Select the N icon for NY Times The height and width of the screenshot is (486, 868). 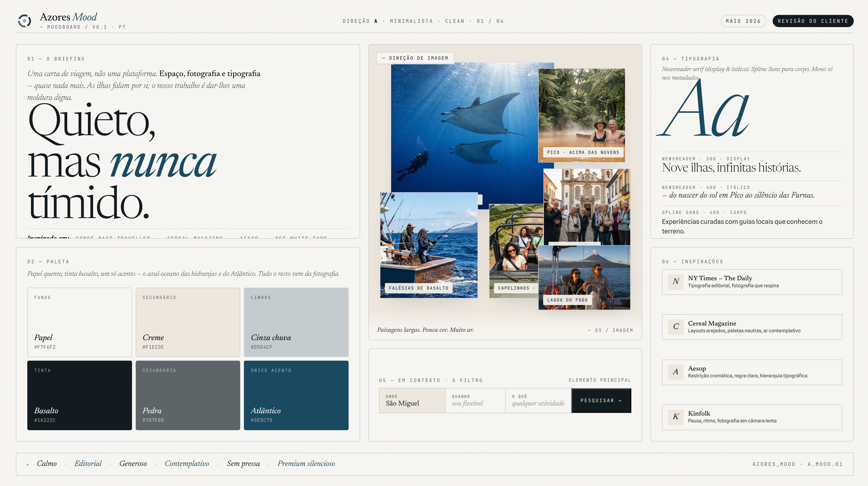pyautogui.click(x=676, y=282)
